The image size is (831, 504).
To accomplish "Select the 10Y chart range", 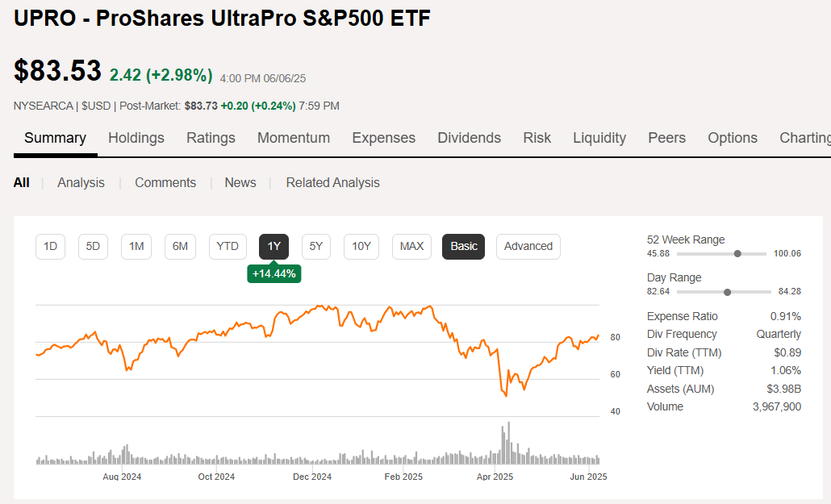I will [361, 247].
